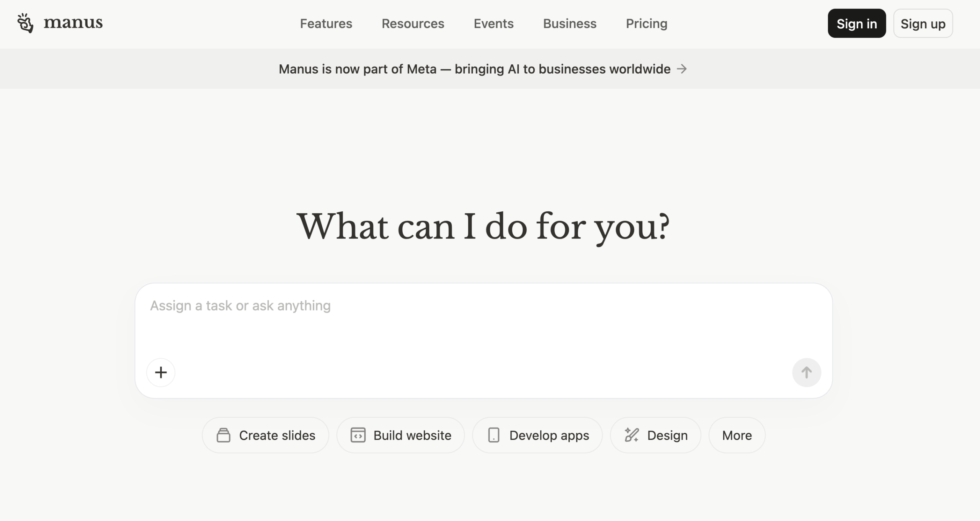Click the Create slides icon
This screenshot has height=521, width=980.
(223, 435)
